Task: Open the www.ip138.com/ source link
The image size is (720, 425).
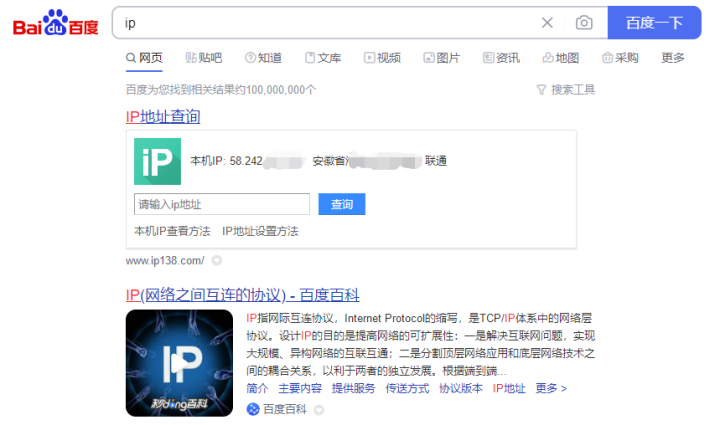Action: pos(165,261)
